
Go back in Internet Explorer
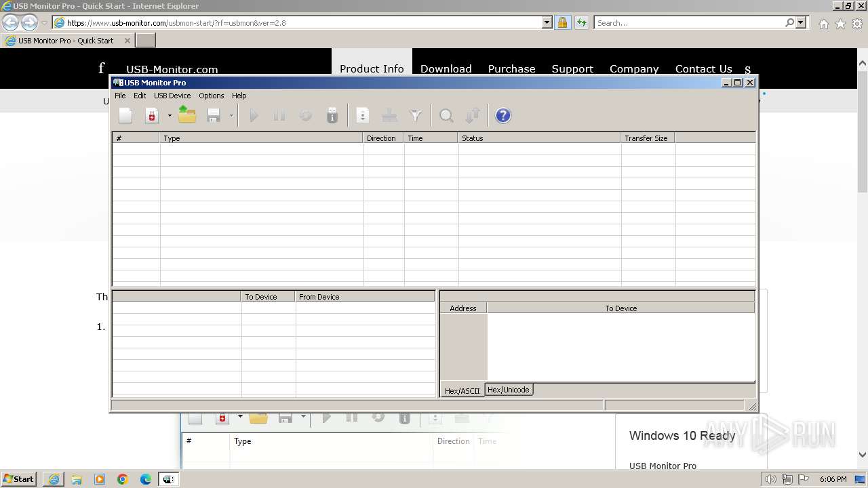(x=11, y=22)
